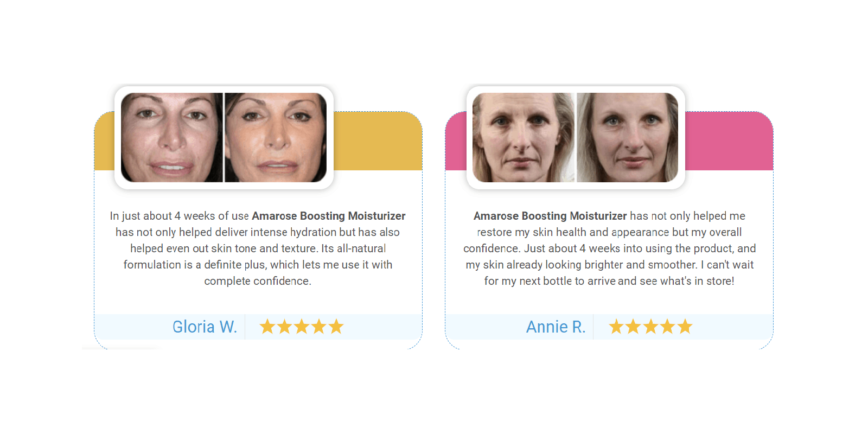Open Annie's left before photo

pos(523,137)
